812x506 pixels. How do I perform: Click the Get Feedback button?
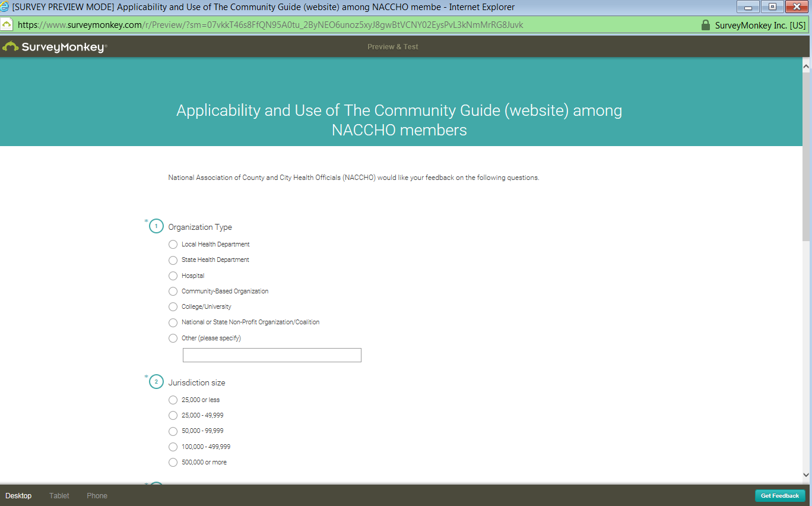tap(780, 496)
